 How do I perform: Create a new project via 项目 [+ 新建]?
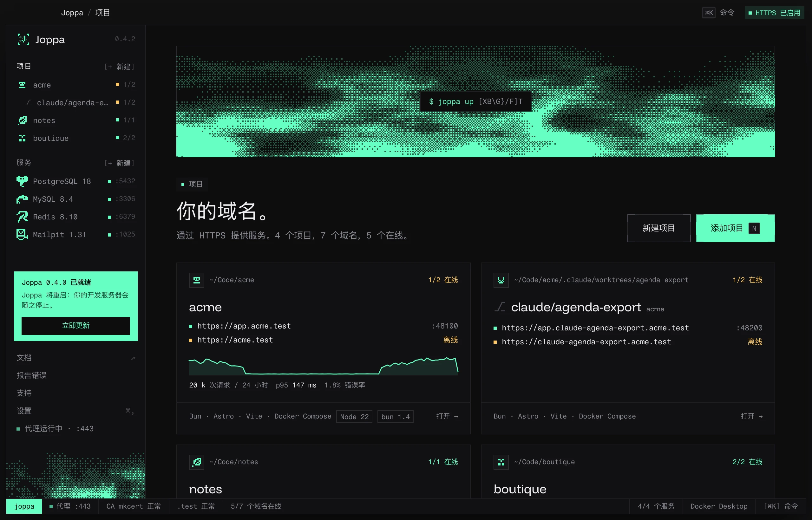pos(119,67)
